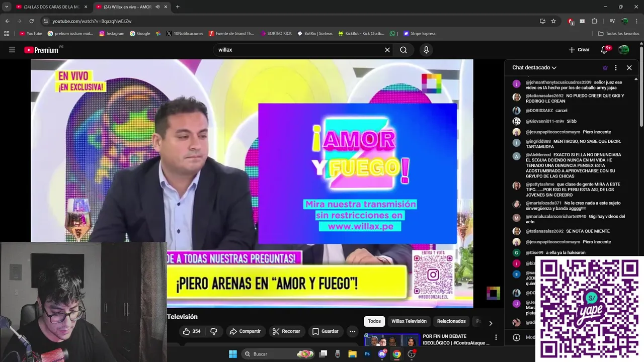Open the YouTube bookmark
The height and width of the screenshot is (362, 644).
tap(31, 34)
